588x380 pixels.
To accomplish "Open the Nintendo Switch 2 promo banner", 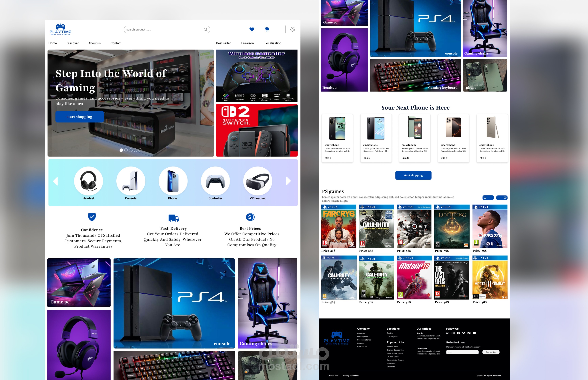I will tap(257, 130).
